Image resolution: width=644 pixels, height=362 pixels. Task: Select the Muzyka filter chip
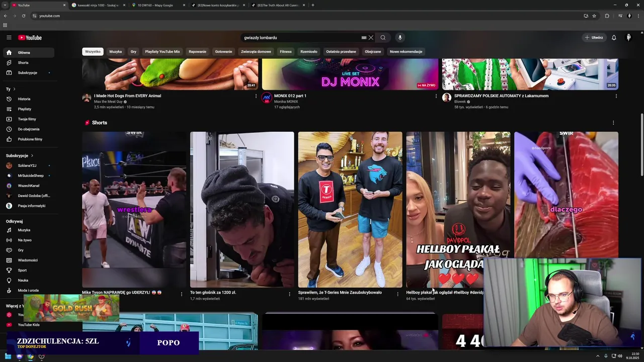pos(116,51)
